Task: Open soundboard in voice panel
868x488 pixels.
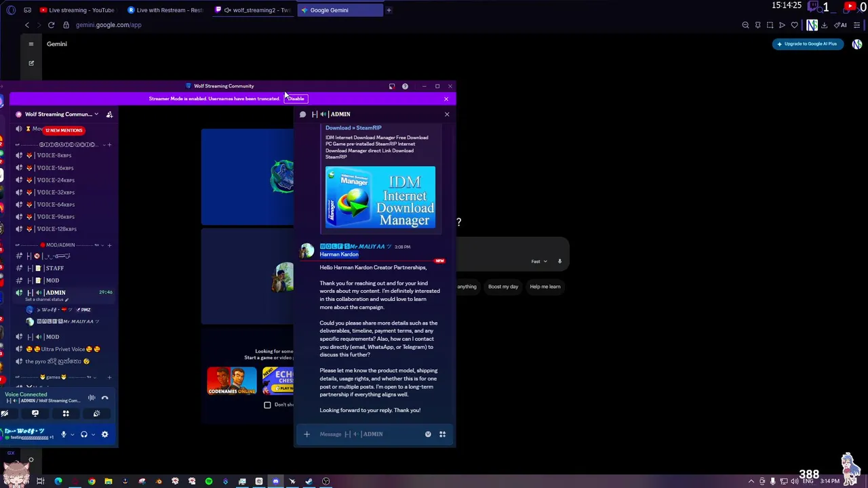Action: [x=96, y=413]
